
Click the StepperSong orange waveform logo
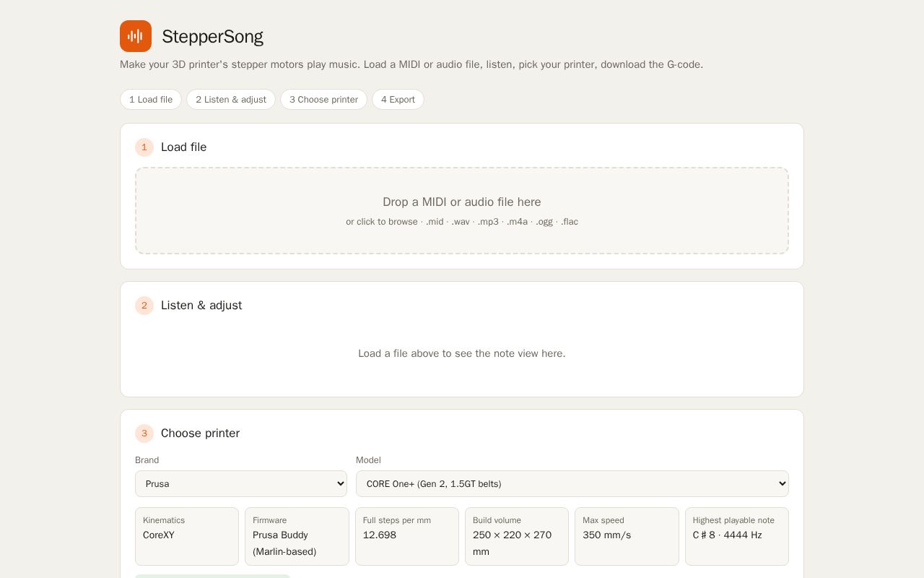[x=136, y=36]
